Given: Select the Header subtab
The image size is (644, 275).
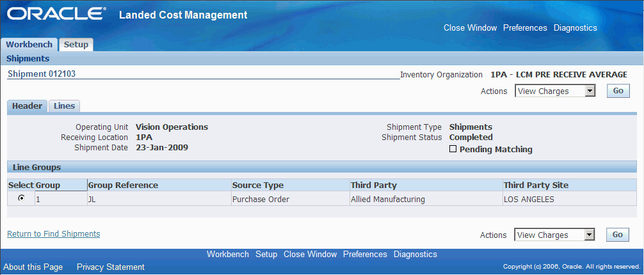Looking at the screenshot, I should point(27,106).
